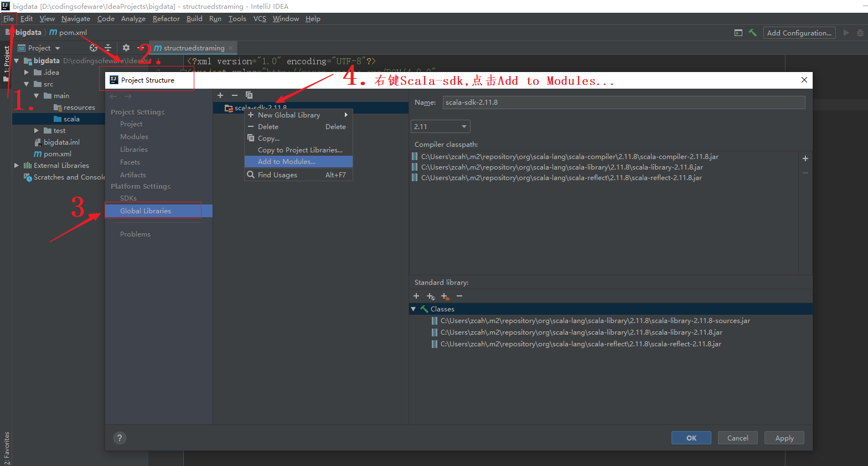Click the Run arrow icon in toolbar

(846, 33)
